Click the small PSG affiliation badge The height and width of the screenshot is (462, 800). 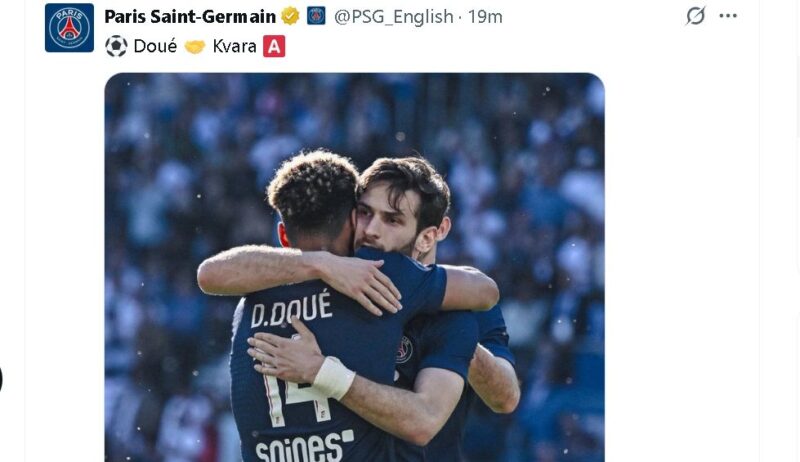coord(316,16)
